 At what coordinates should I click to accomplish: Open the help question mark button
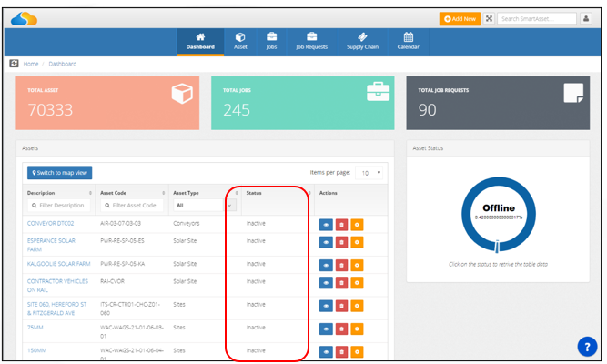click(x=587, y=346)
